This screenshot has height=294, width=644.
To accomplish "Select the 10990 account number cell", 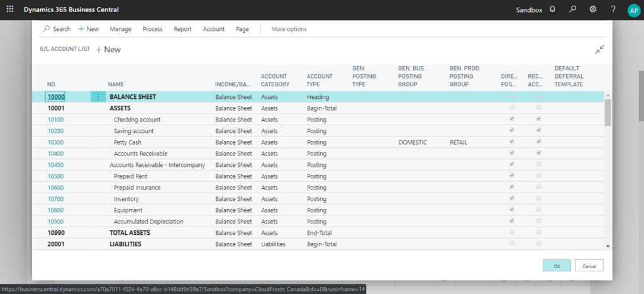I will [x=56, y=233].
